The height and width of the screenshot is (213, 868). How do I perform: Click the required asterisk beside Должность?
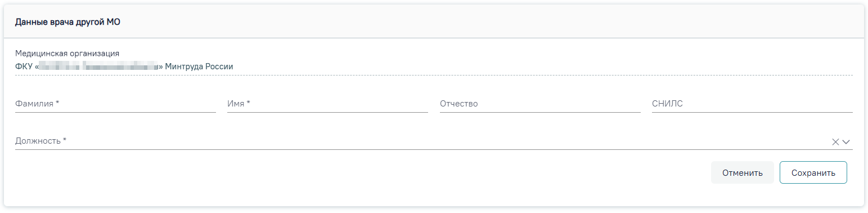click(x=64, y=140)
